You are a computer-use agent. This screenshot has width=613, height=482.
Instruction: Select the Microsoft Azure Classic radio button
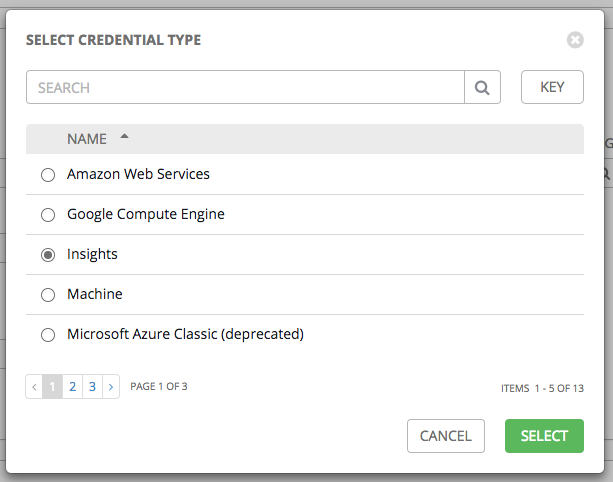point(48,335)
